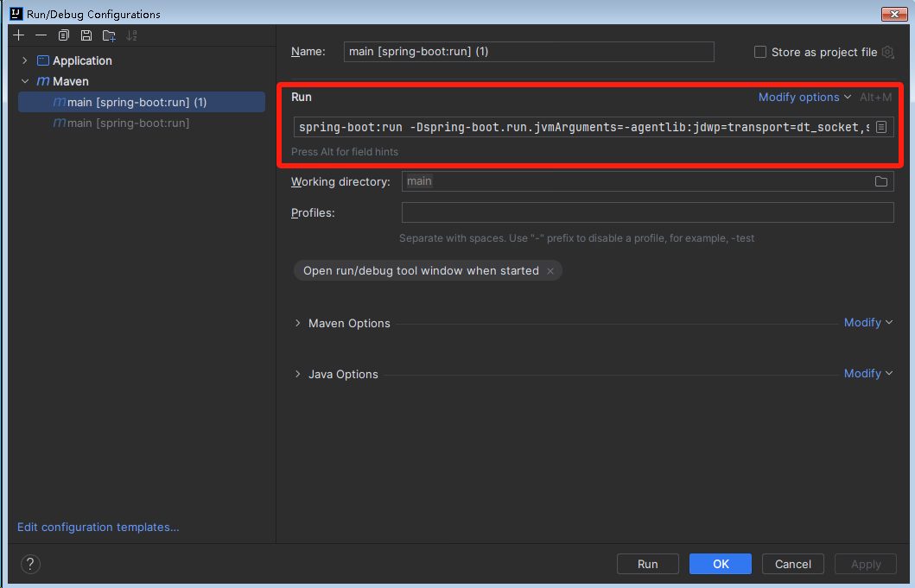Open Edit configuration templates link

tap(98, 527)
